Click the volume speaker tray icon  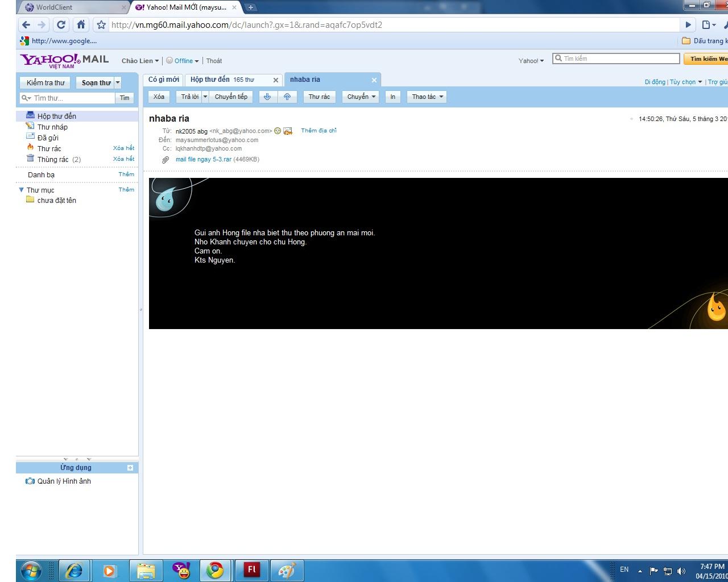click(681, 571)
